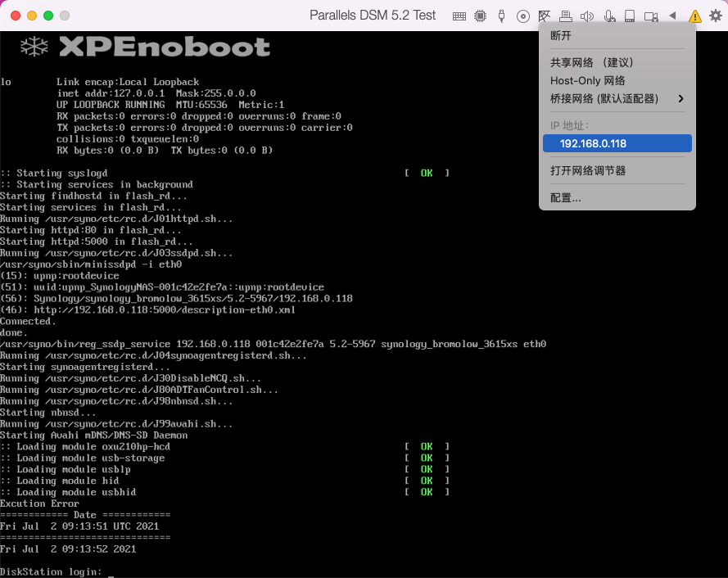This screenshot has height=578, width=728.
Task: Open the hard disk icon
Action: 630,16
